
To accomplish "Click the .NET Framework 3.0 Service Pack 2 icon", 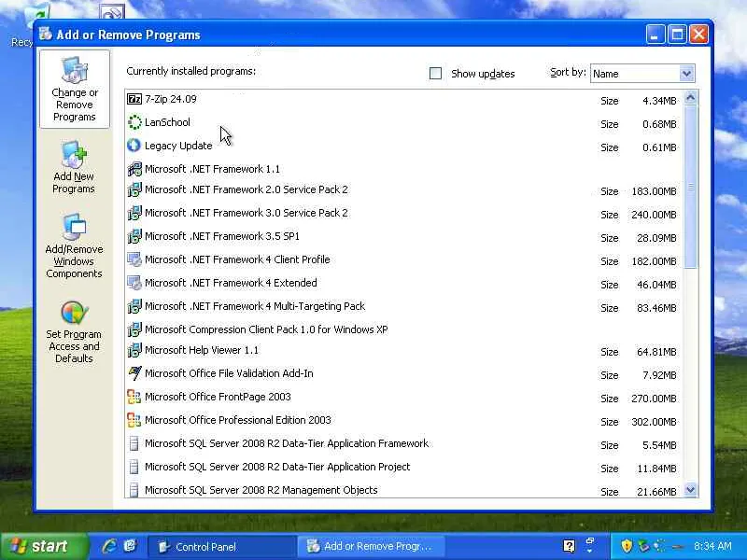I will click(134, 213).
